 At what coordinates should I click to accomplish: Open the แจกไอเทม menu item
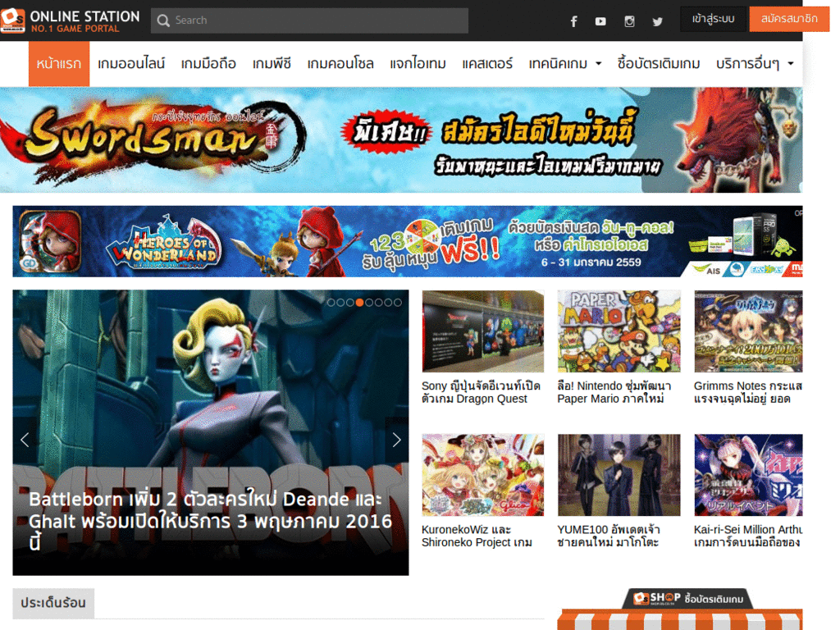click(x=418, y=64)
